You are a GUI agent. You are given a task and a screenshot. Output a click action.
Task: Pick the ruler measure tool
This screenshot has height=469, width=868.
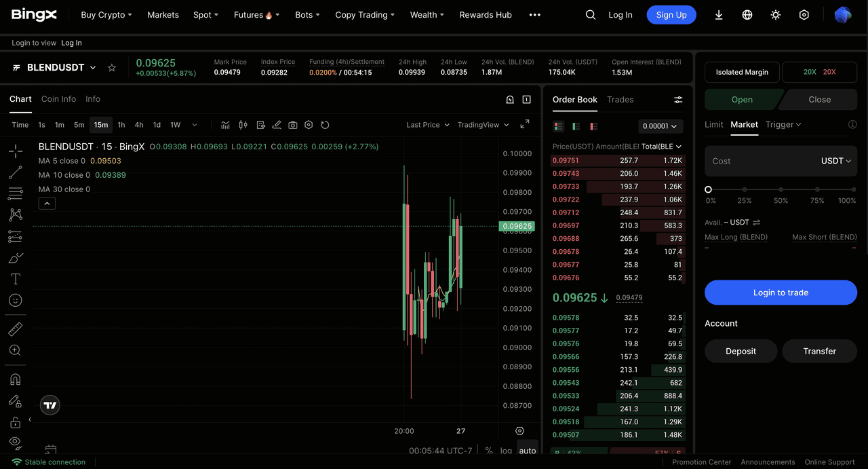click(x=15, y=329)
